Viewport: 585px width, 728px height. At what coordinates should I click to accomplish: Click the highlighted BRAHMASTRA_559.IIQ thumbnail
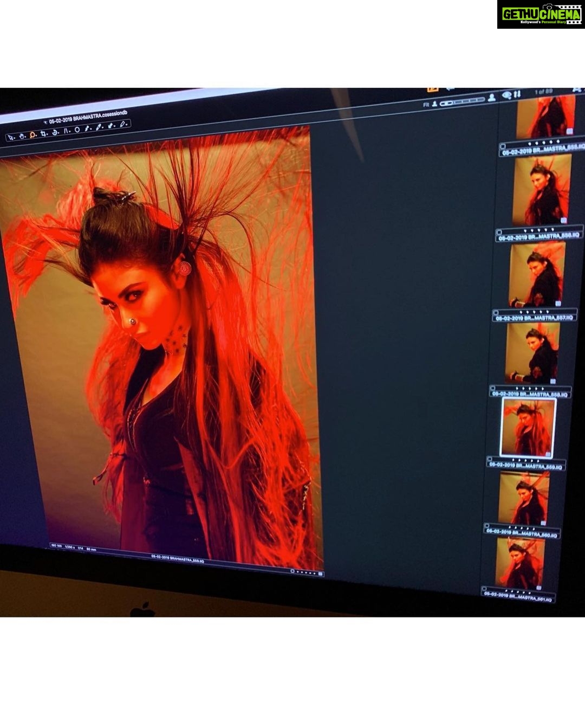point(528,427)
